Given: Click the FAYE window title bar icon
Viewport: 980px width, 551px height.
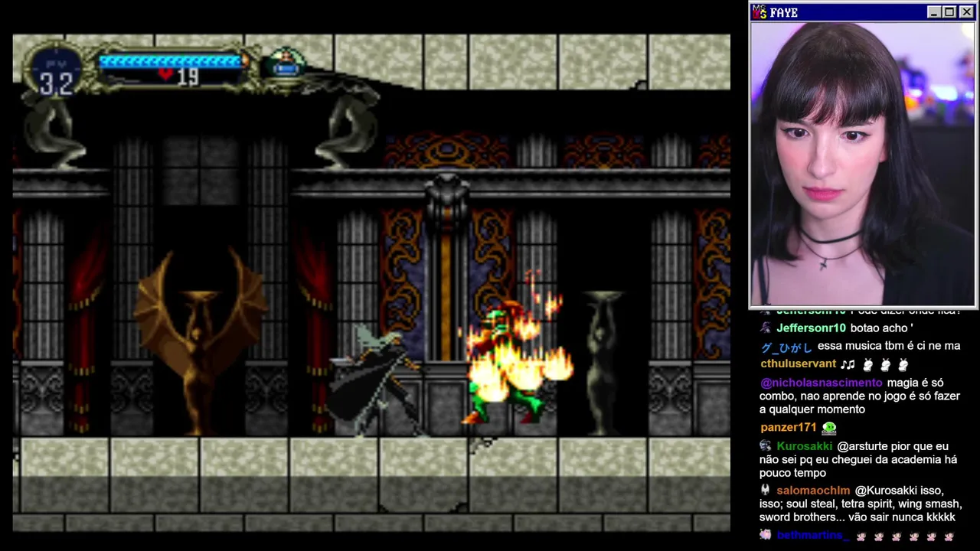Looking at the screenshot, I should (759, 12).
